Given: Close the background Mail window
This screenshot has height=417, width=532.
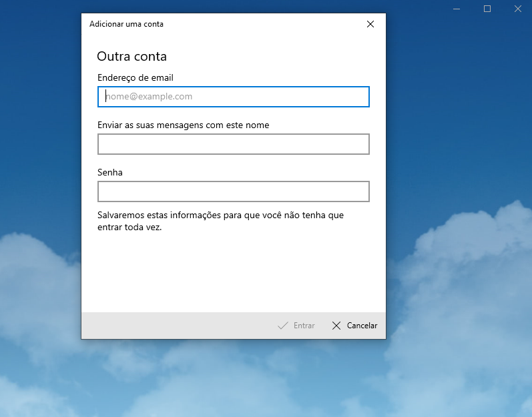Looking at the screenshot, I should click(517, 9).
